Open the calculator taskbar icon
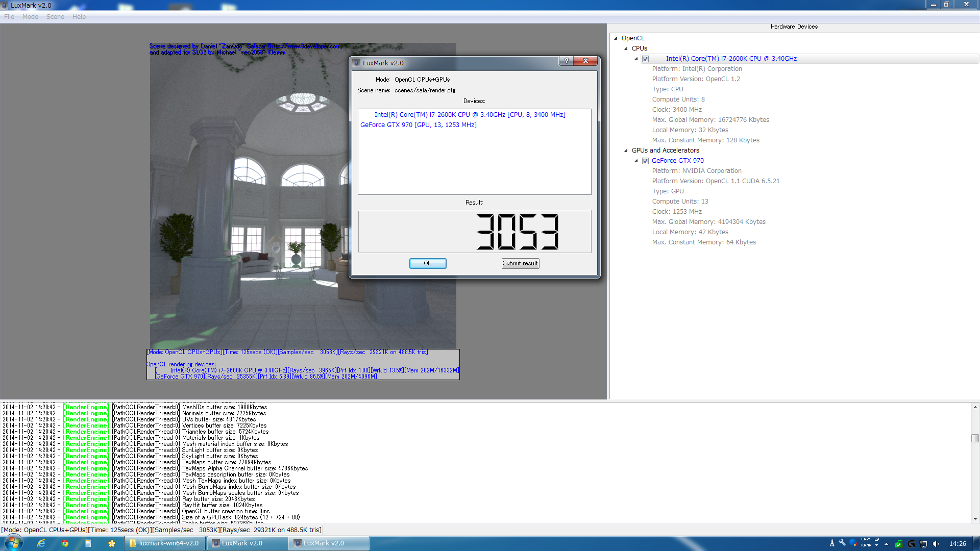Image resolution: width=980 pixels, height=551 pixels. tap(88, 543)
